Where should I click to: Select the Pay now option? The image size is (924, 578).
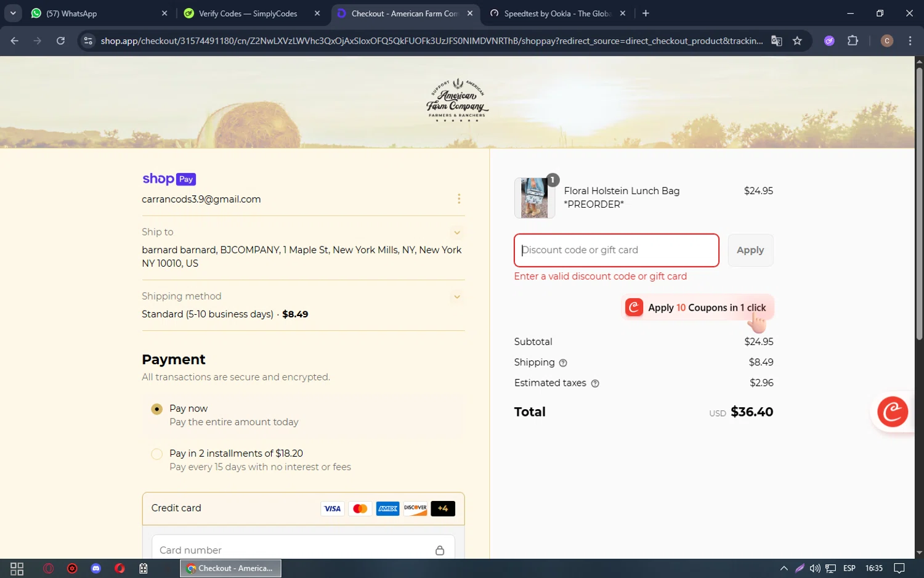click(156, 409)
